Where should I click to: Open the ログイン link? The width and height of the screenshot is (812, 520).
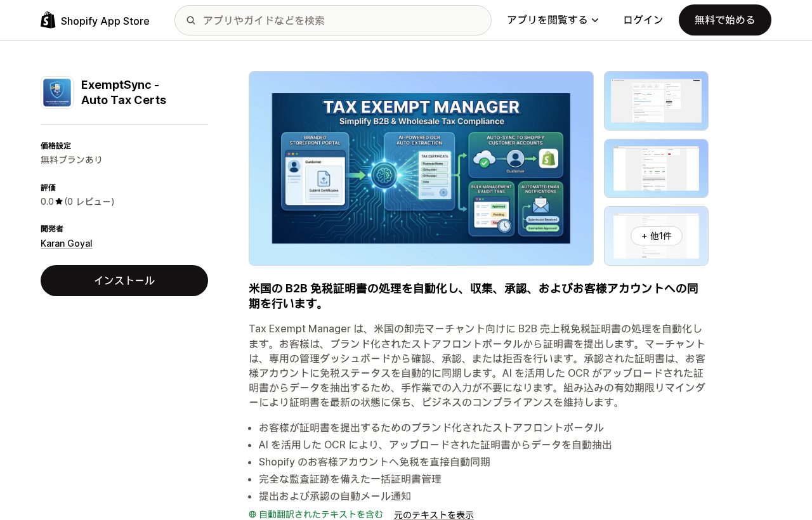pos(643,20)
